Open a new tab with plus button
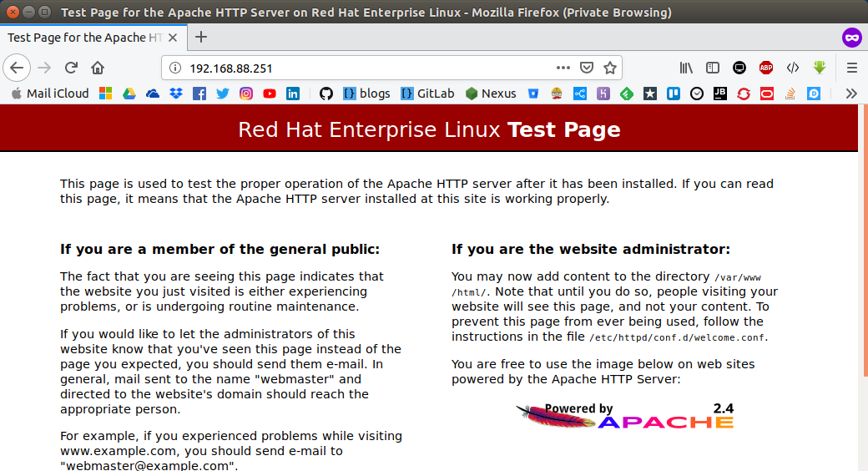The height and width of the screenshot is (471, 868). pyautogui.click(x=201, y=37)
